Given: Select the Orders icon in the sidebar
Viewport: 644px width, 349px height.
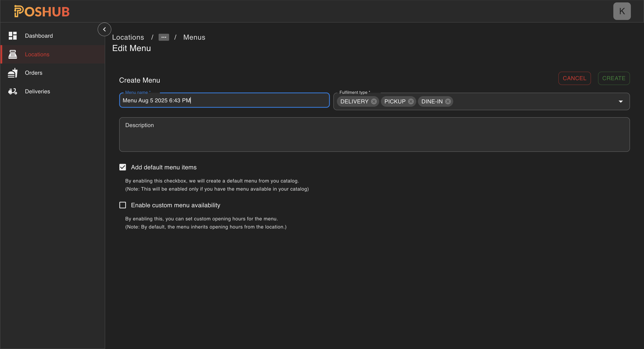Looking at the screenshot, I should point(12,73).
